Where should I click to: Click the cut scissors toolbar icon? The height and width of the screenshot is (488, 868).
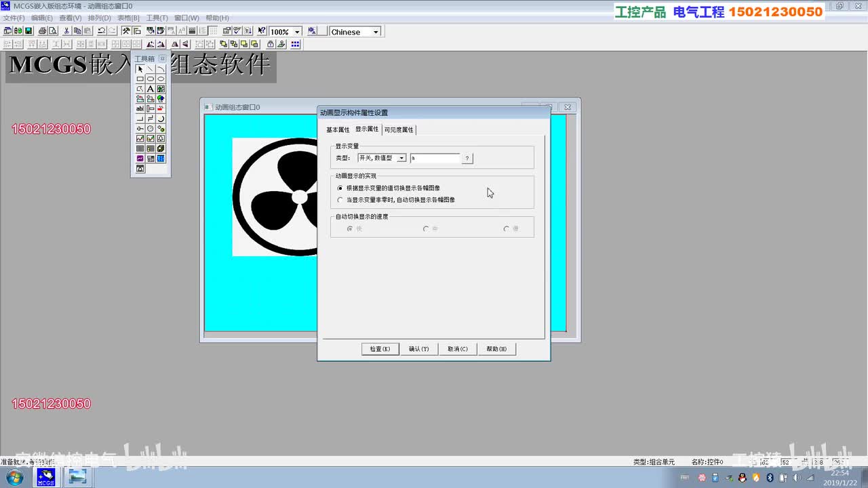coord(66,31)
